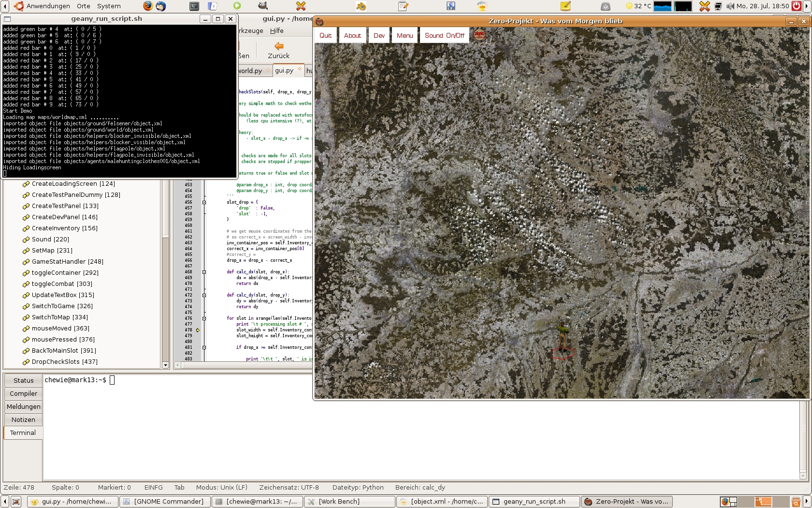Close the gui.py tab using its close icon

tap(300, 70)
